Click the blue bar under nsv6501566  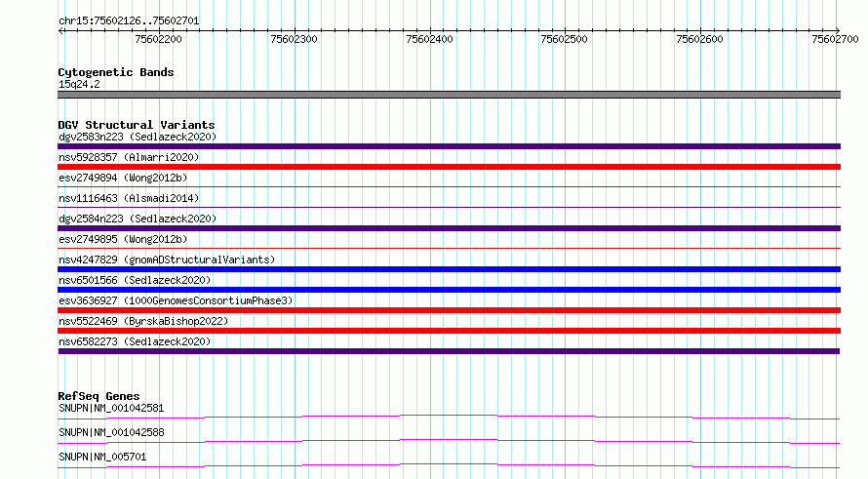coord(449,290)
